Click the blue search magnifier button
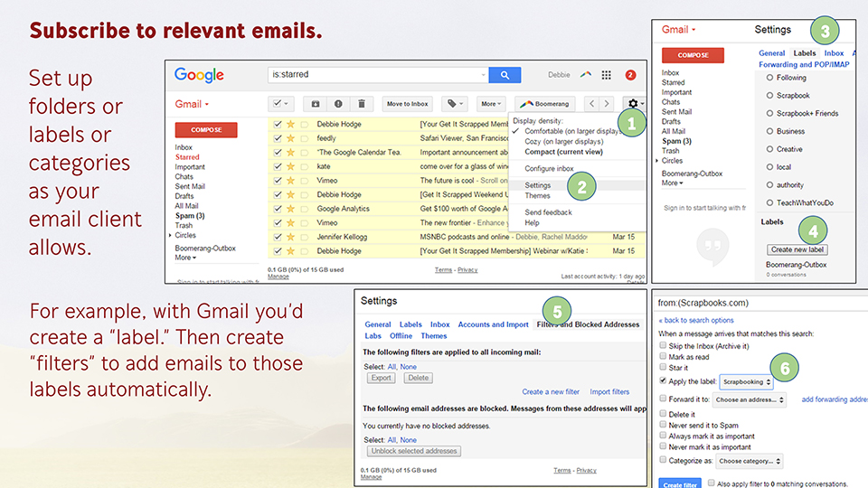Image resolution: width=868 pixels, height=488 pixels. [505, 75]
